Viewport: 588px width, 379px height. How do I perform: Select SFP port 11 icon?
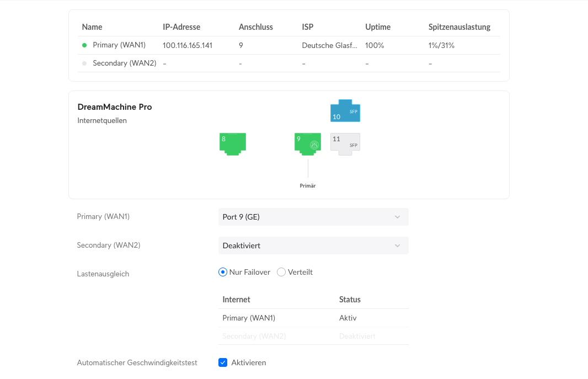point(345,144)
